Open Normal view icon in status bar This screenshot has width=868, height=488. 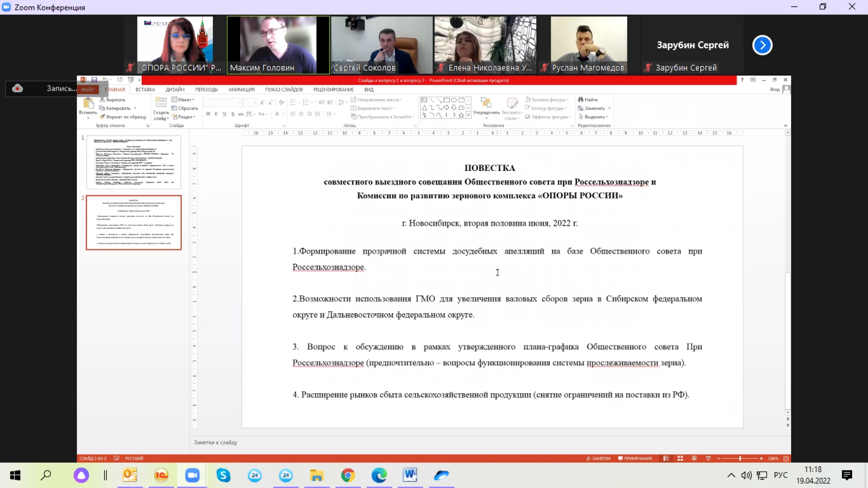pyautogui.click(x=666, y=458)
